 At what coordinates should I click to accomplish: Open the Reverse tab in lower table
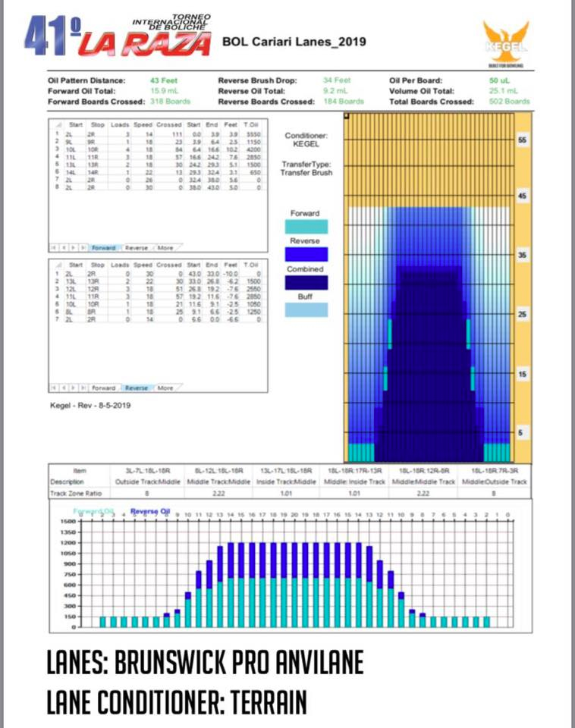click(136, 388)
